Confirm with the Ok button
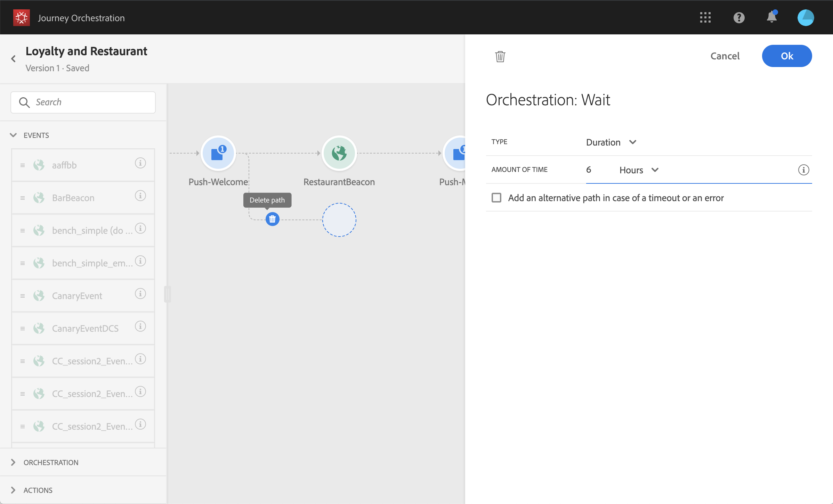The image size is (833, 504). point(786,56)
